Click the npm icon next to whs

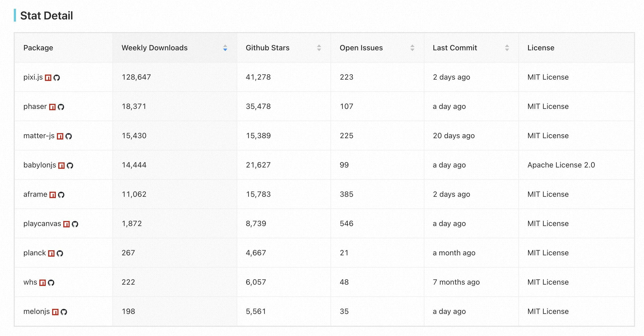pos(43,282)
